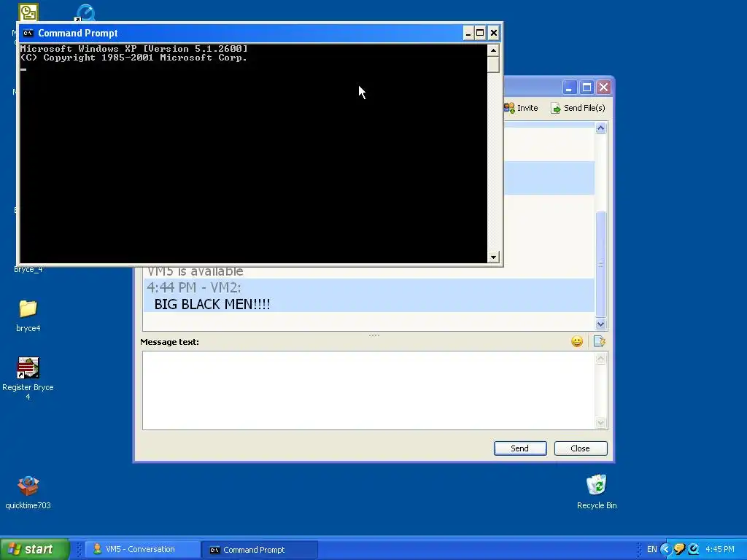The image size is (747, 560).
Task: Click the Command Prompt title bar icon
Action: pyautogui.click(x=28, y=33)
